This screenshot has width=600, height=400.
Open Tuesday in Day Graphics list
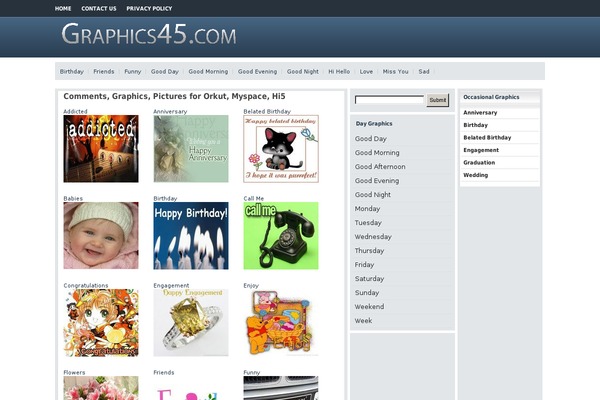[368, 223]
